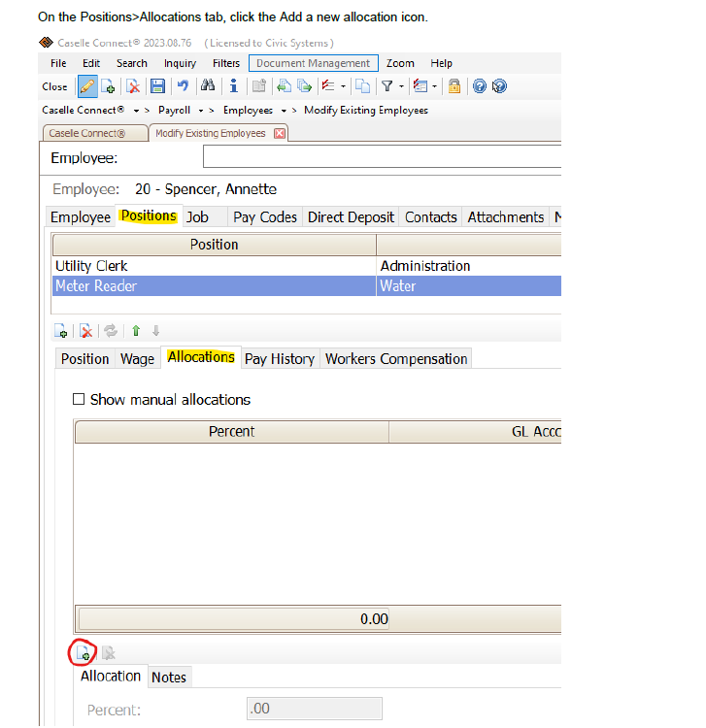Screen dimensions: 706x728
Task: Select the Utility Clerk position row
Action: click(x=307, y=266)
